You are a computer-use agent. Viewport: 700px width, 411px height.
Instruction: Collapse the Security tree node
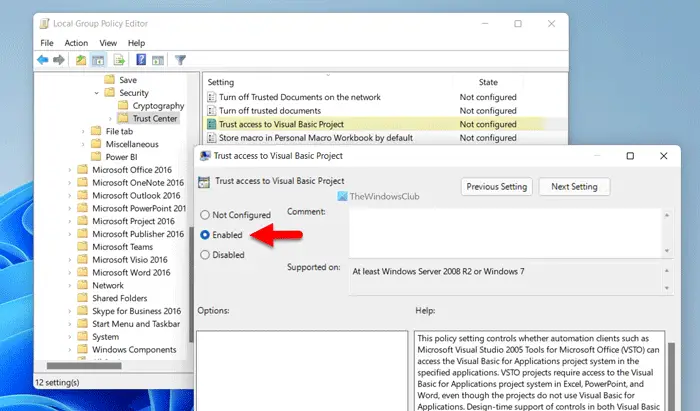click(x=96, y=93)
